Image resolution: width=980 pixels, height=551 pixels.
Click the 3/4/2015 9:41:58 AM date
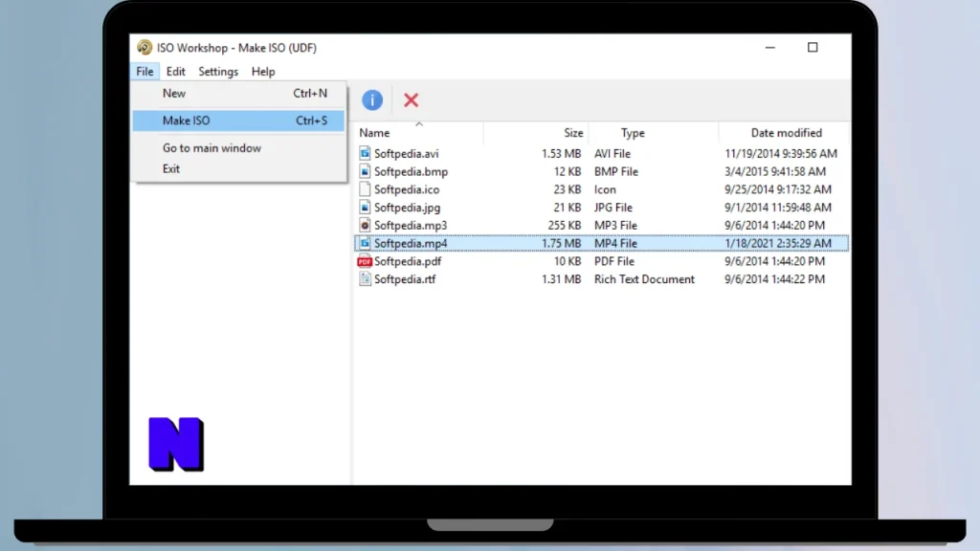775,172
